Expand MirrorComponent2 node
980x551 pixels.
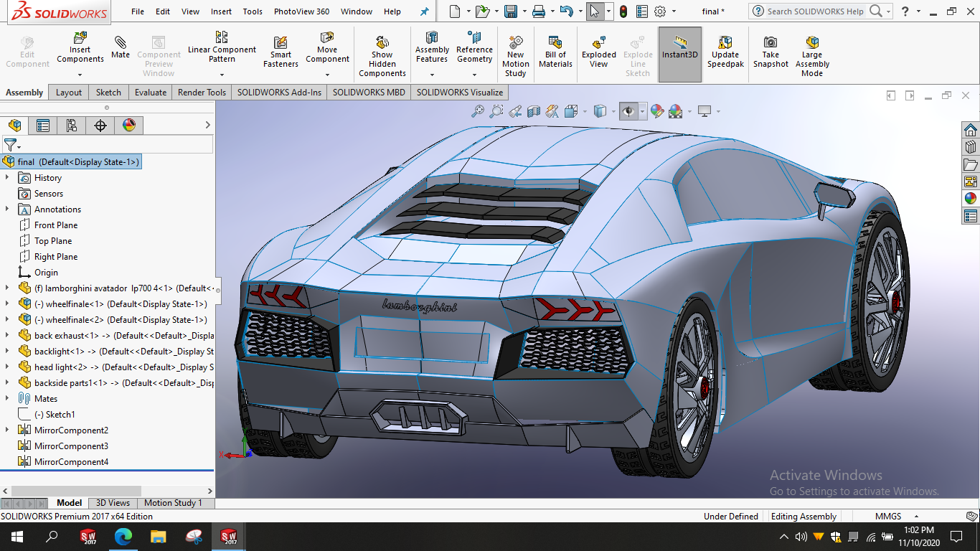tap(7, 430)
